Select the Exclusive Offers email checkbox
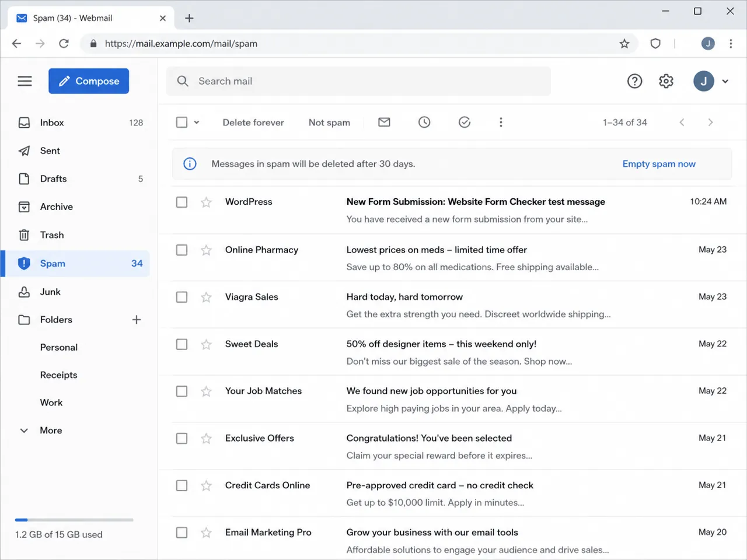The image size is (747, 560). coord(181,438)
